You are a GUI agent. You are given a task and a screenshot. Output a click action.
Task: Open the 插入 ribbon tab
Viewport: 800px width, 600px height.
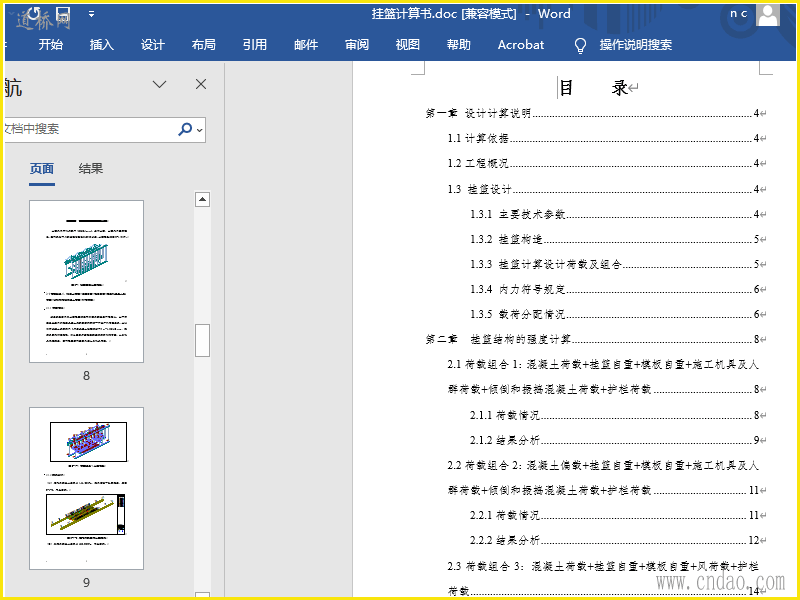tap(102, 45)
